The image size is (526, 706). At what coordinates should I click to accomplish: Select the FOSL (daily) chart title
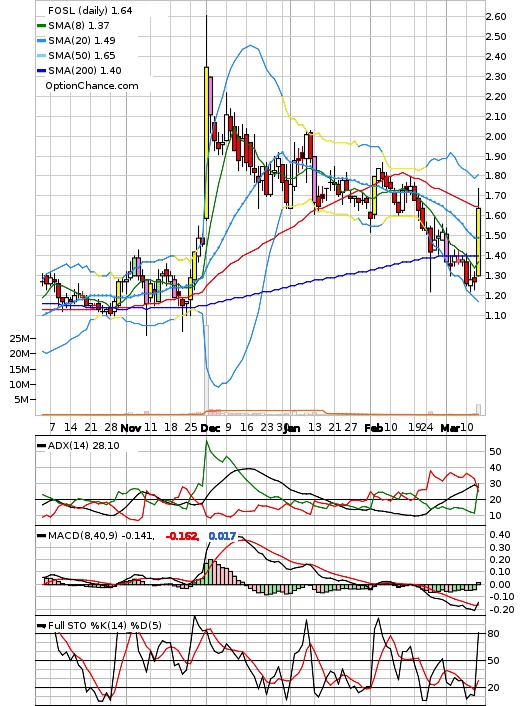click(x=90, y=10)
